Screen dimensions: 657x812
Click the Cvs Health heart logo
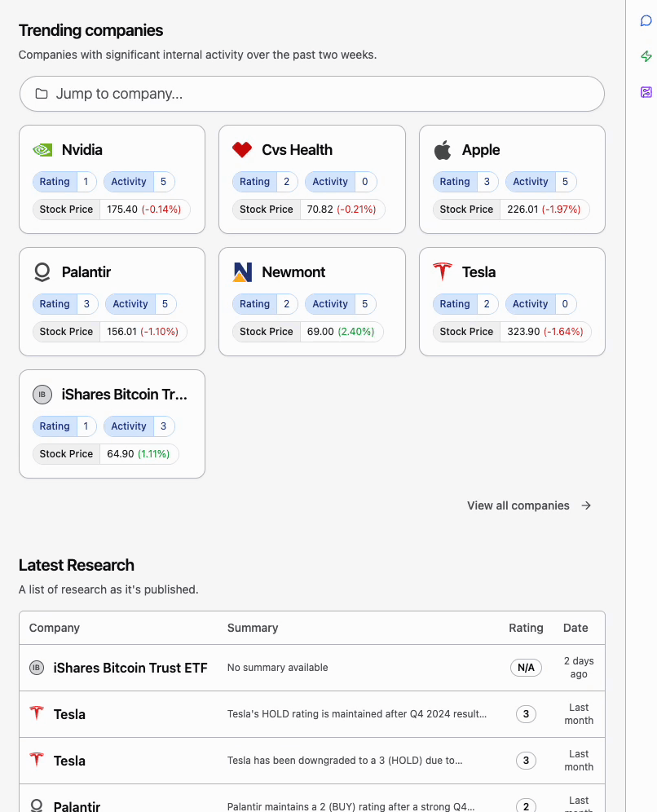tap(242, 150)
